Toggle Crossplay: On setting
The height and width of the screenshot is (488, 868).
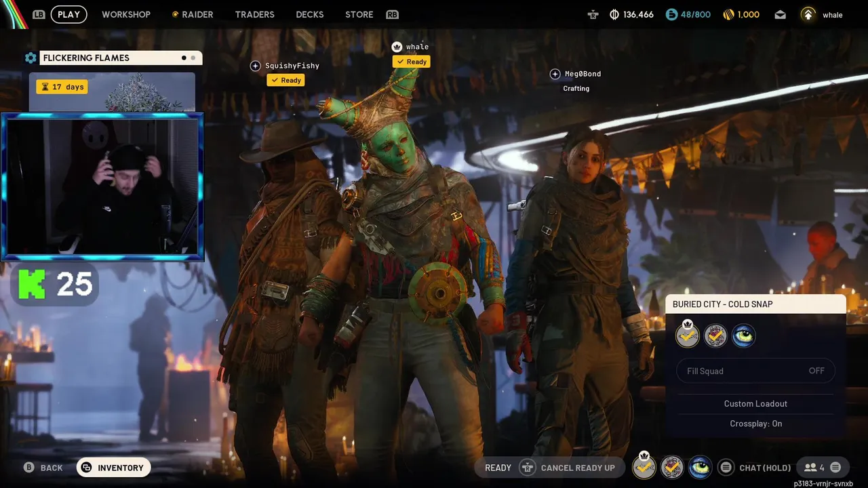pos(755,424)
